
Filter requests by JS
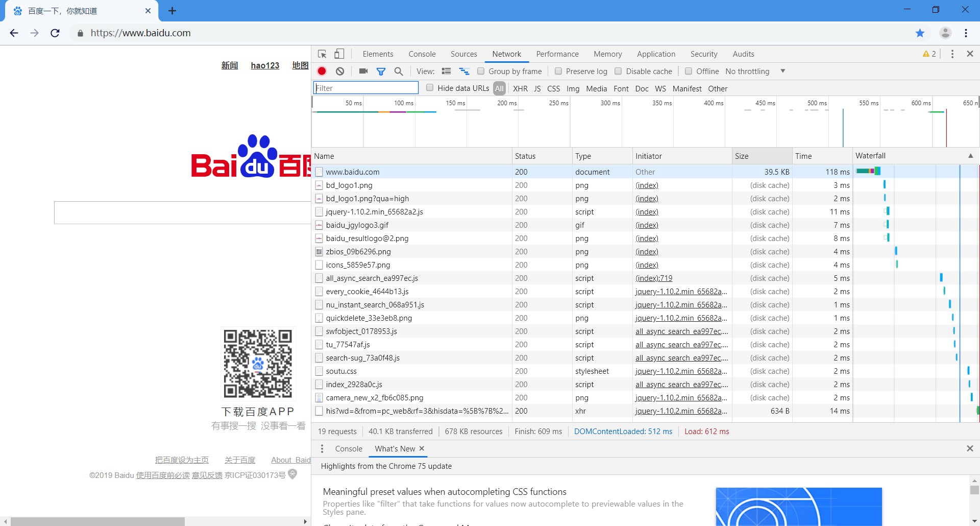tap(537, 88)
